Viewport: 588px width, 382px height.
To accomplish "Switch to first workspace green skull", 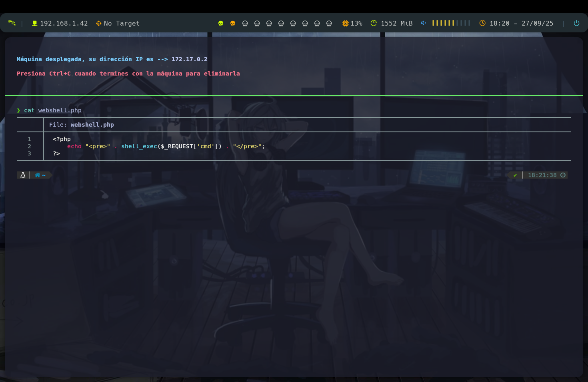I will click(x=221, y=23).
